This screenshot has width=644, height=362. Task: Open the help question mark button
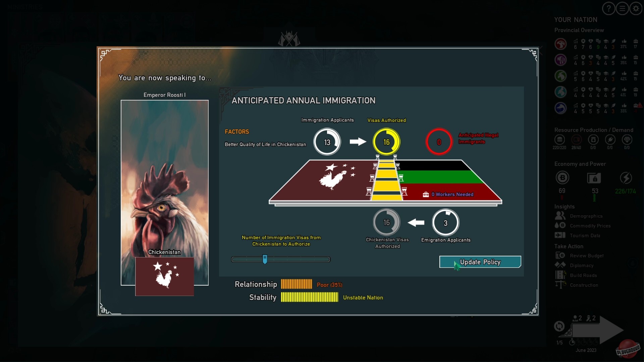tap(608, 8)
